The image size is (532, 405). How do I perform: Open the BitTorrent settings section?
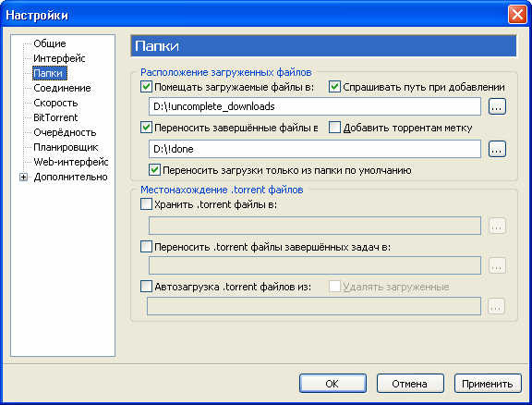pyautogui.click(x=55, y=117)
